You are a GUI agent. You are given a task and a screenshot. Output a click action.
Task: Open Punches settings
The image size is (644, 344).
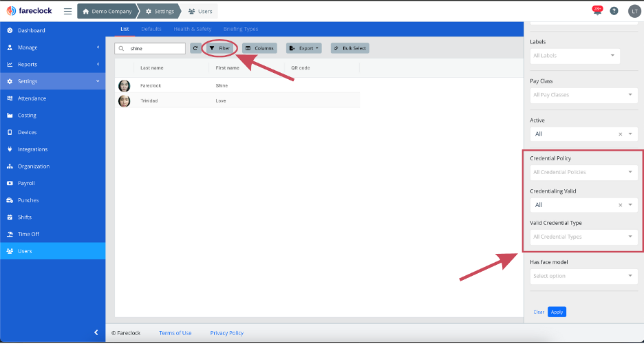coord(52,200)
